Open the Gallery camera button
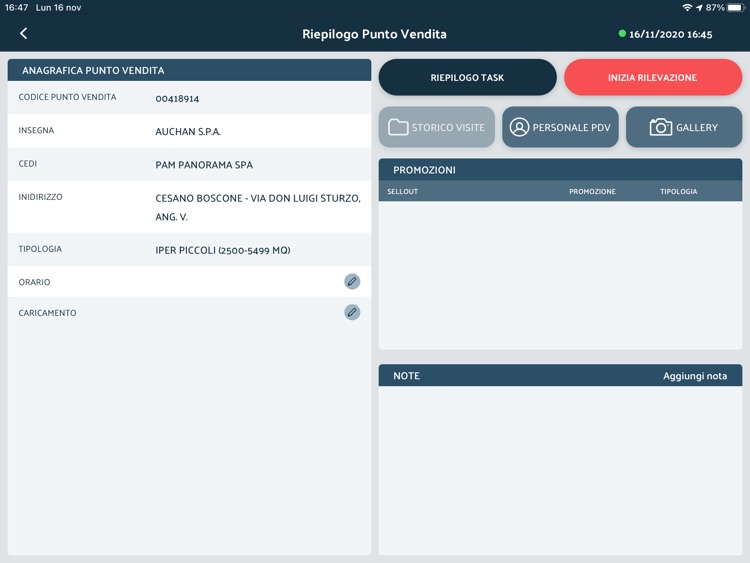 [684, 127]
